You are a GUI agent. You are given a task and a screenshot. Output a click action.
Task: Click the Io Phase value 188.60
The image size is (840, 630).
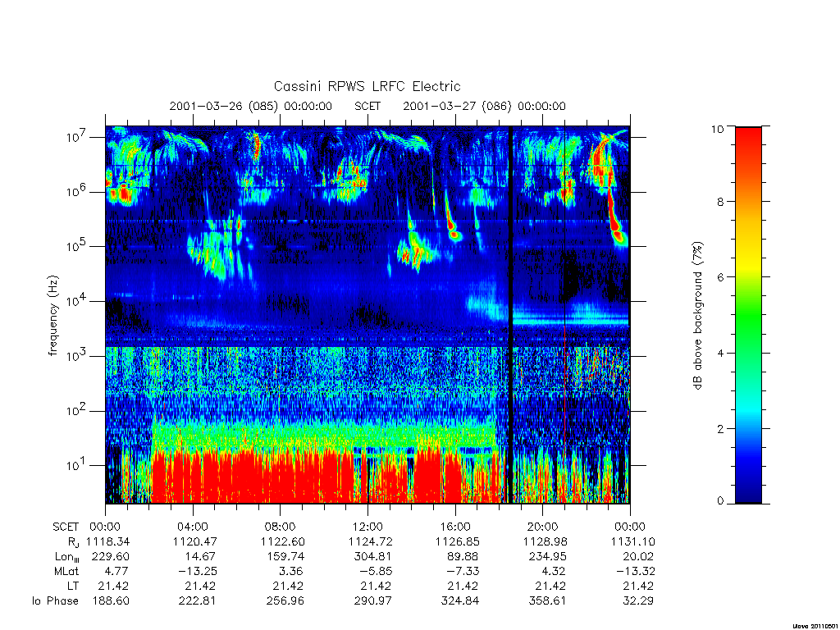tap(111, 601)
